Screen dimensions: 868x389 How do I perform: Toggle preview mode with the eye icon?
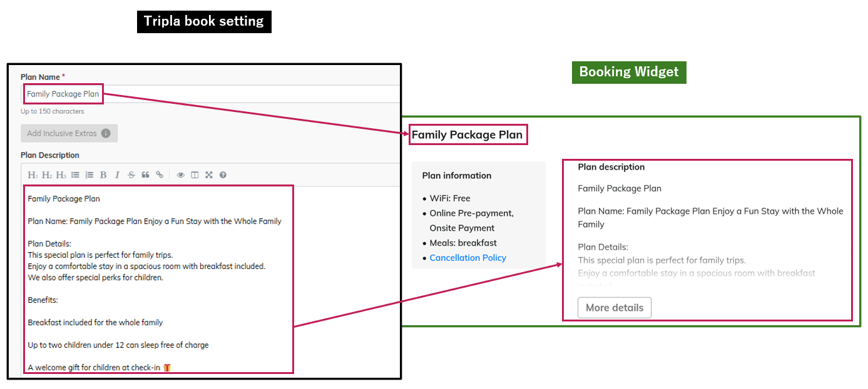(181, 175)
